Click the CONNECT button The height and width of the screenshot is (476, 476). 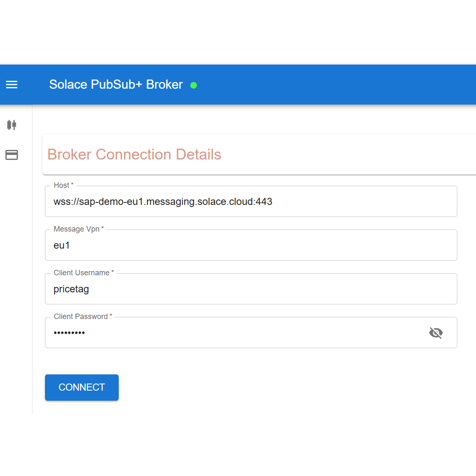(x=82, y=387)
